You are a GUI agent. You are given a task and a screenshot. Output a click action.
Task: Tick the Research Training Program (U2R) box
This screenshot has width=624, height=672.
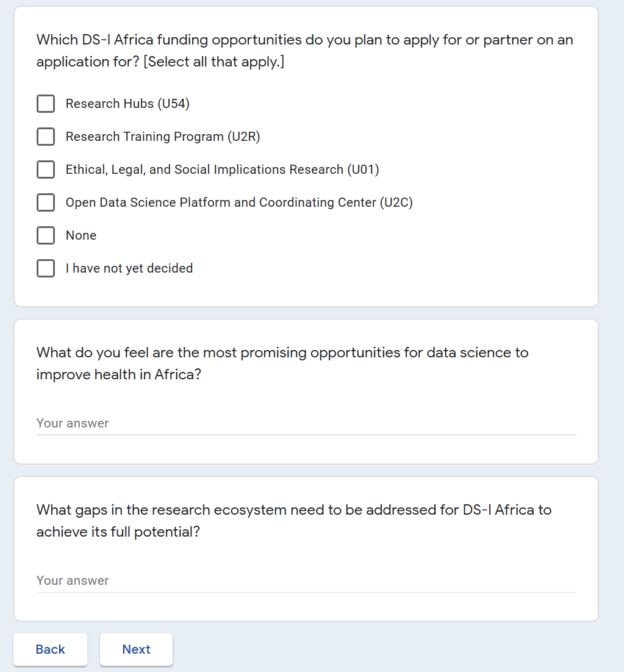tap(46, 137)
